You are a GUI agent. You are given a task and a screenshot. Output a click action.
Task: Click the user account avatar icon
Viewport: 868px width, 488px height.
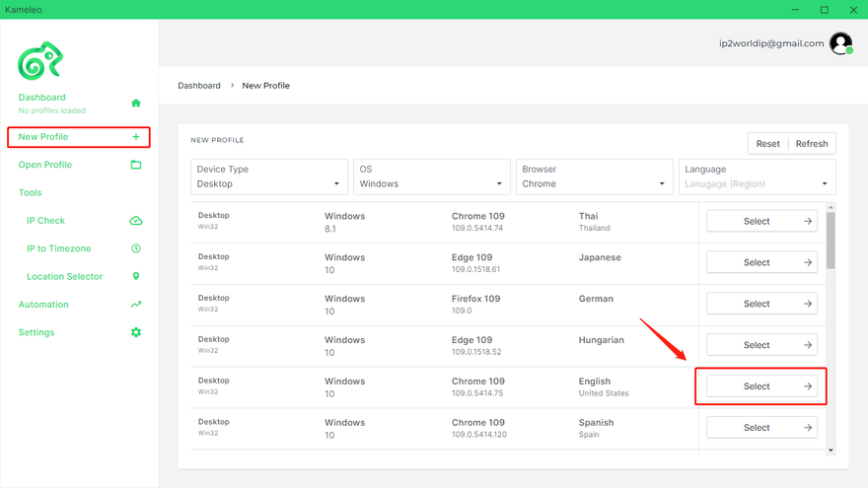(840, 43)
